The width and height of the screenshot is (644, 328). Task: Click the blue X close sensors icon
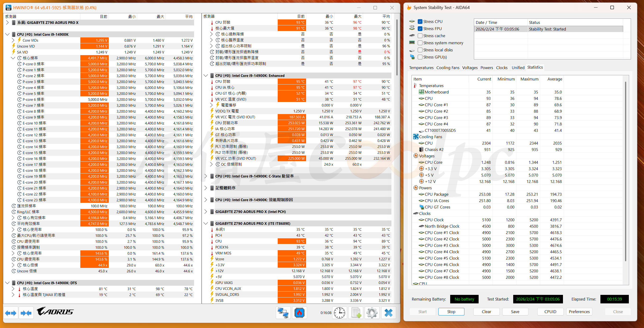pyautogui.click(x=388, y=313)
